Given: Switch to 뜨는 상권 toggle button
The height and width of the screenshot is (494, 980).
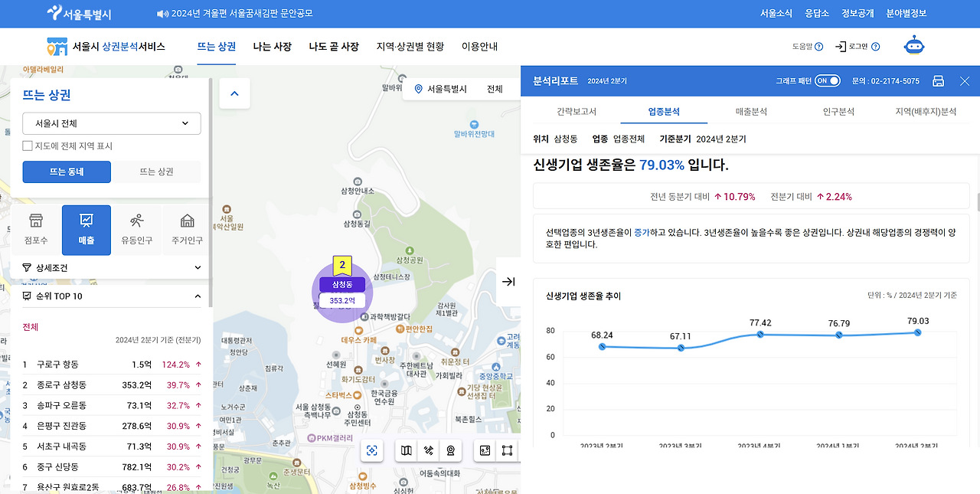Looking at the screenshot, I should click(x=156, y=172).
